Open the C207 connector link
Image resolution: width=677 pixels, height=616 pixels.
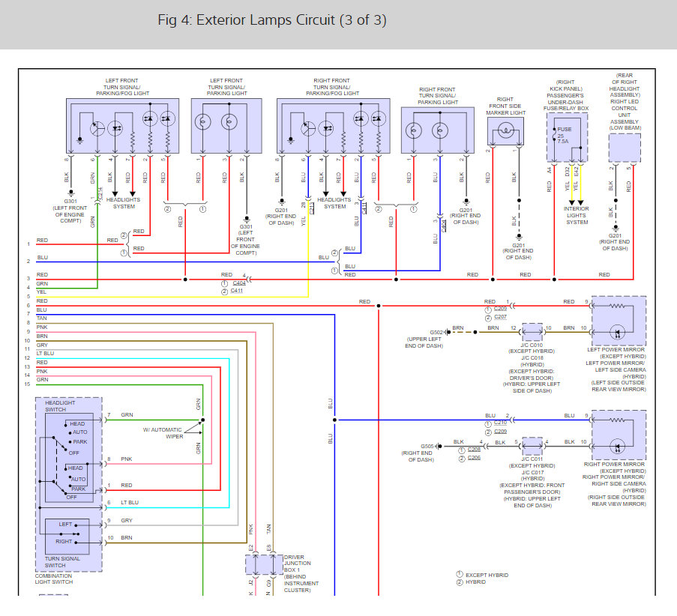pos(500,317)
